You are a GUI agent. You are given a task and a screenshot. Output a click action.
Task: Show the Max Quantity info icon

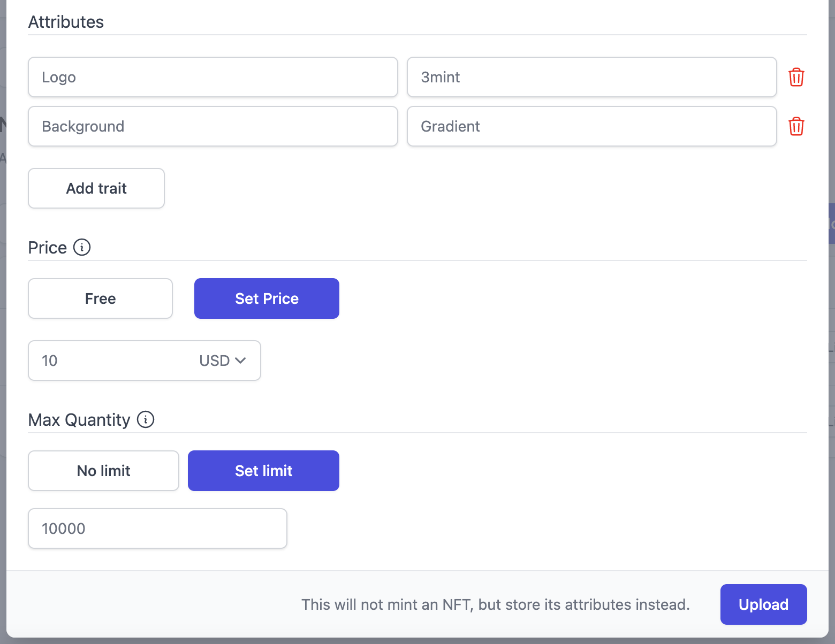(146, 419)
